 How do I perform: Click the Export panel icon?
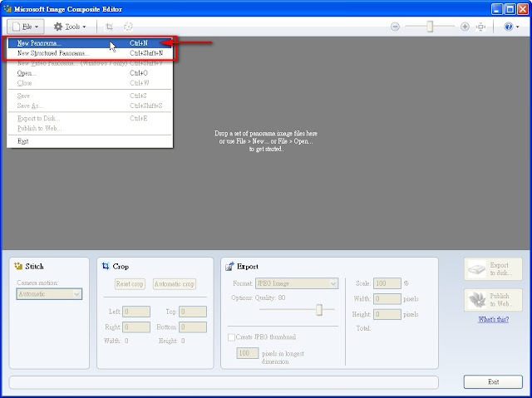(x=229, y=266)
